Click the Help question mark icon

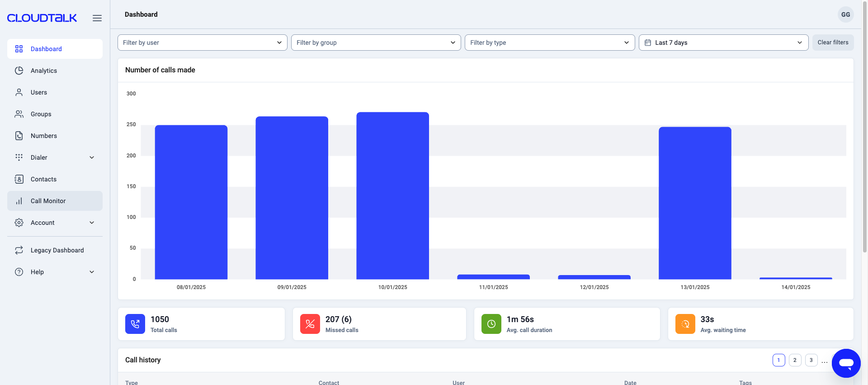(x=19, y=272)
